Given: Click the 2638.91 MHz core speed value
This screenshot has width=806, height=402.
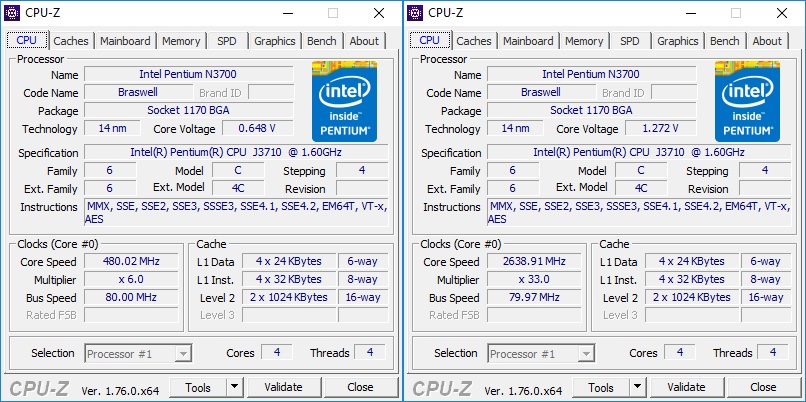Looking at the screenshot, I should click(535, 261).
